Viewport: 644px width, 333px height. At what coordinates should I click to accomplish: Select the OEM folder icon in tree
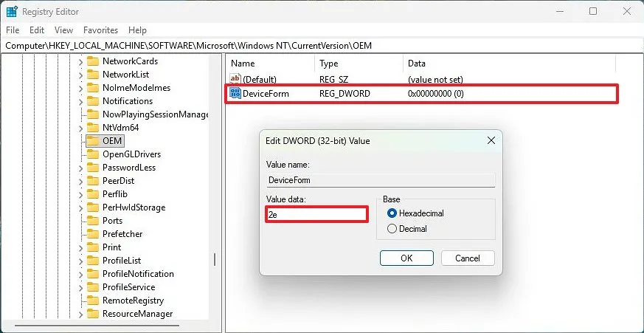[x=93, y=141]
